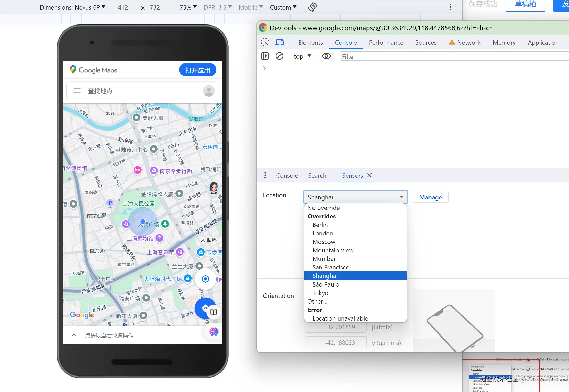Select the inspect element picker icon

[265, 42]
